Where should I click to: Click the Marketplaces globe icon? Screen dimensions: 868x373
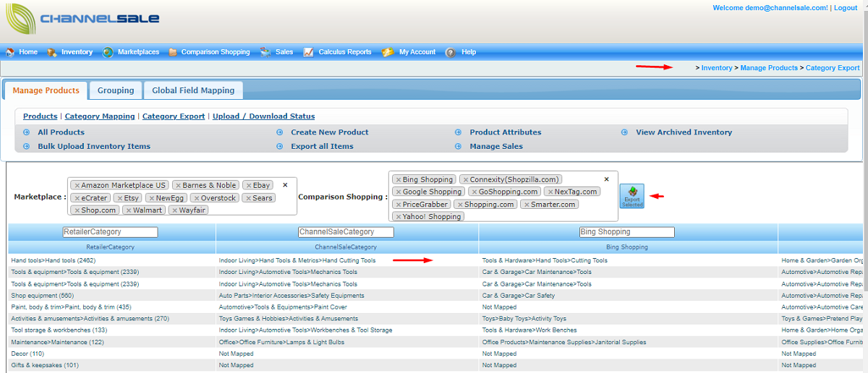108,52
